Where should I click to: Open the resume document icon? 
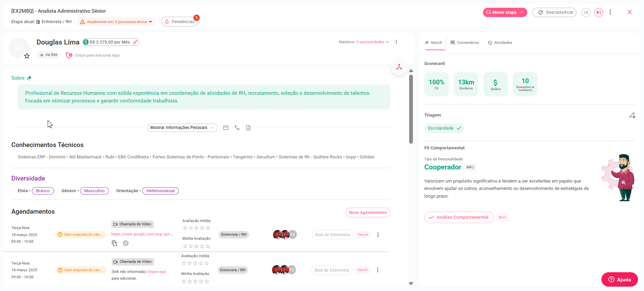[248, 128]
